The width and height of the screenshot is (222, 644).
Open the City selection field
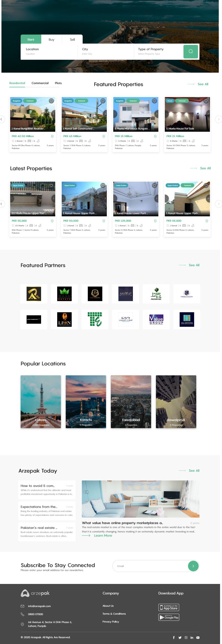pyautogui.click(x=106, y=51)
